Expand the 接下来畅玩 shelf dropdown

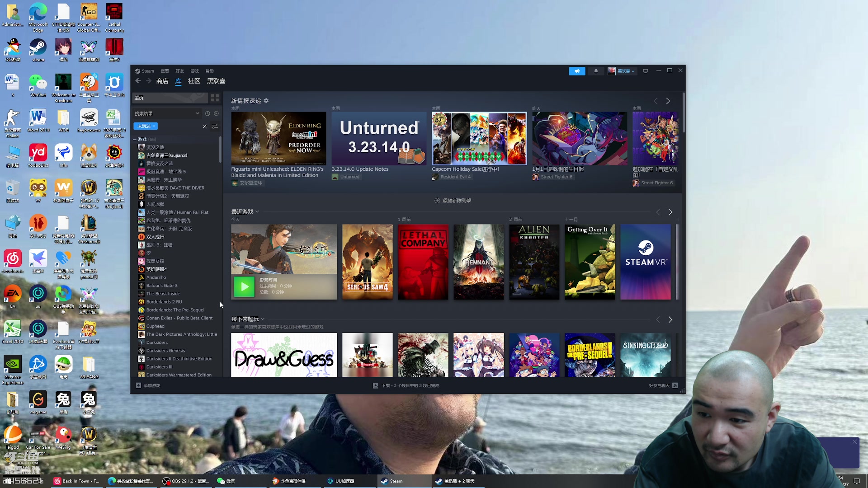tap(263, 319)
